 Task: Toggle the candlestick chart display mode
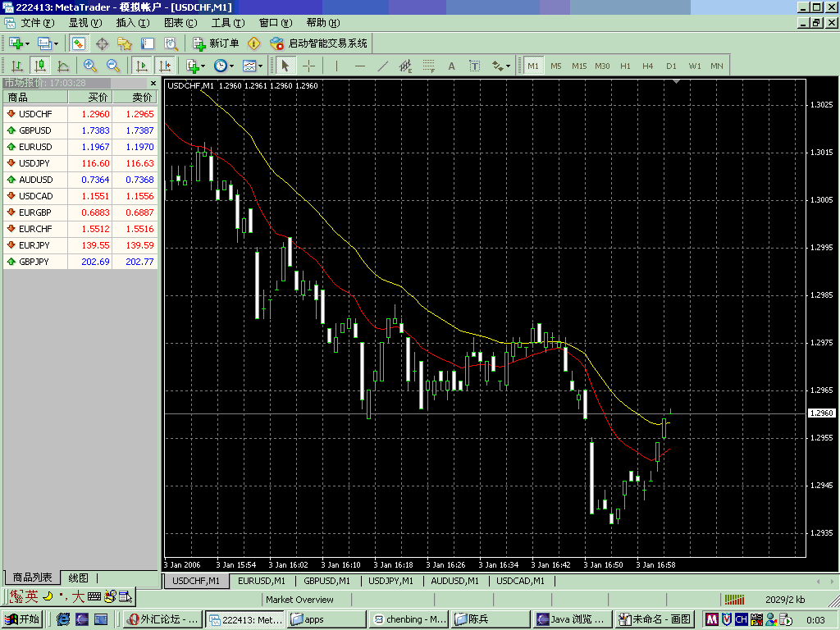[39, 65]
